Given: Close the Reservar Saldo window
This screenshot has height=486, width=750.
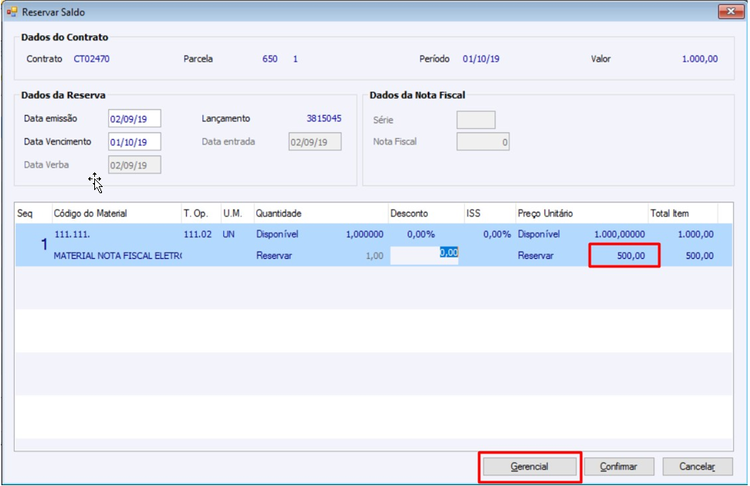Looking at the screenshot, I should 730,11.
